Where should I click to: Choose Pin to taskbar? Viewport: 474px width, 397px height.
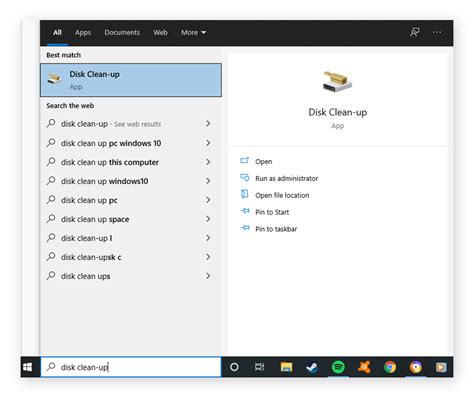[x=276, y=229]
